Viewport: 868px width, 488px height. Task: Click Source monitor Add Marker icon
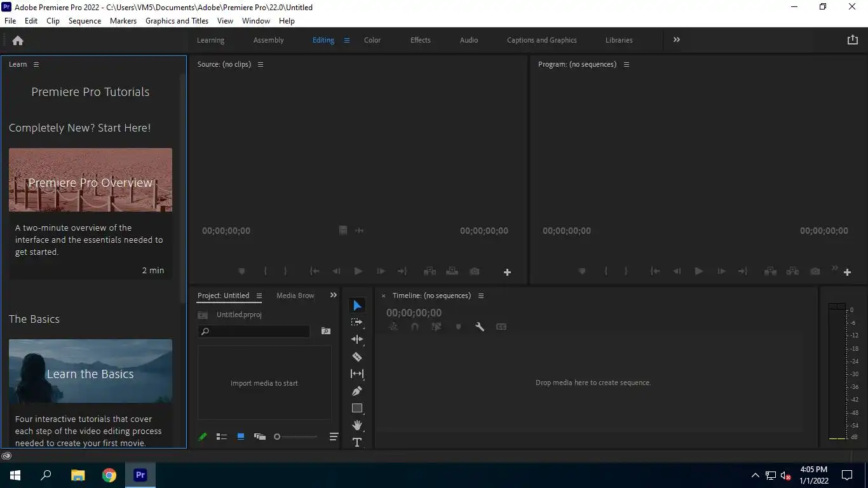(241, 271)
